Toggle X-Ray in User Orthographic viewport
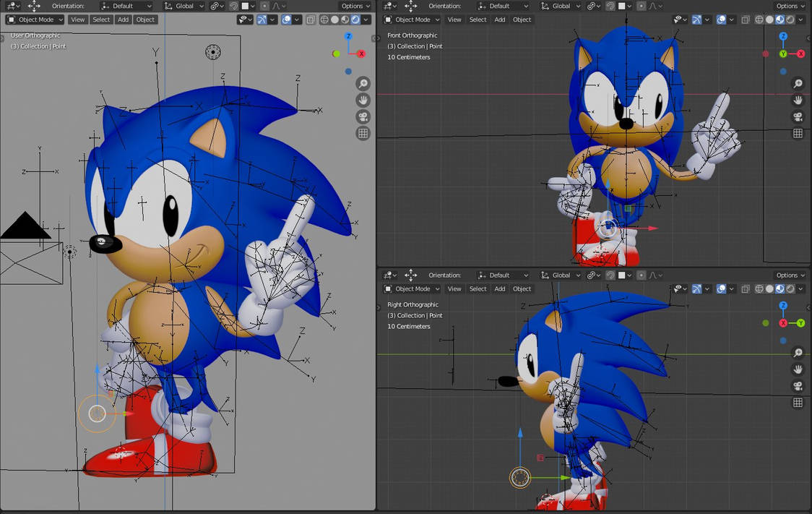Viewport: 812px width, 514px height. [310, 20]
